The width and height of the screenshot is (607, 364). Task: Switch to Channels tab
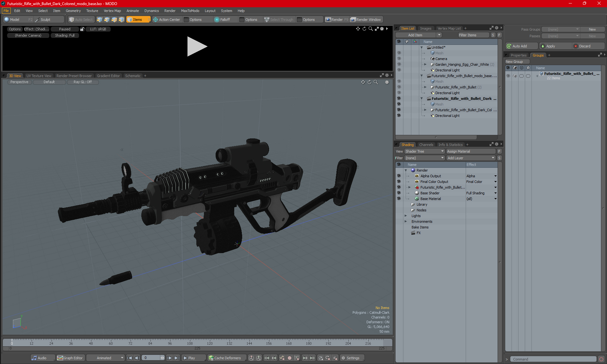coord(426,145)
